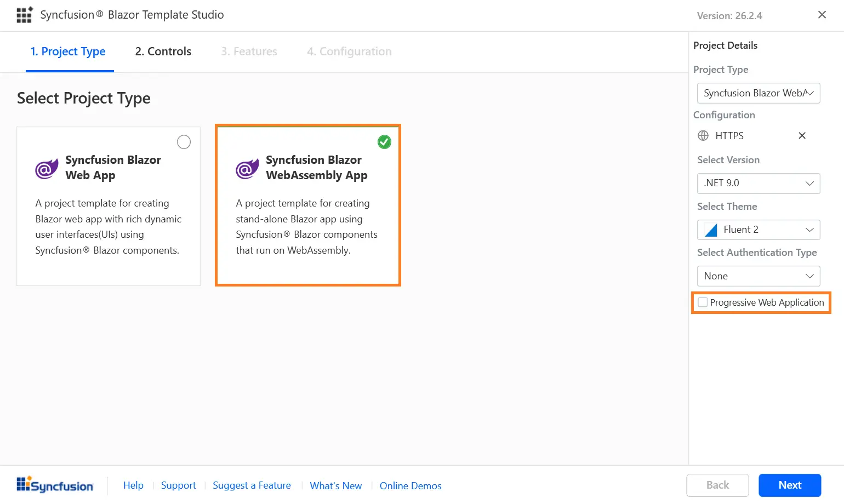Enable the Progressive Web Application checkbox
844x504 pixels.
tap(703, 302)
